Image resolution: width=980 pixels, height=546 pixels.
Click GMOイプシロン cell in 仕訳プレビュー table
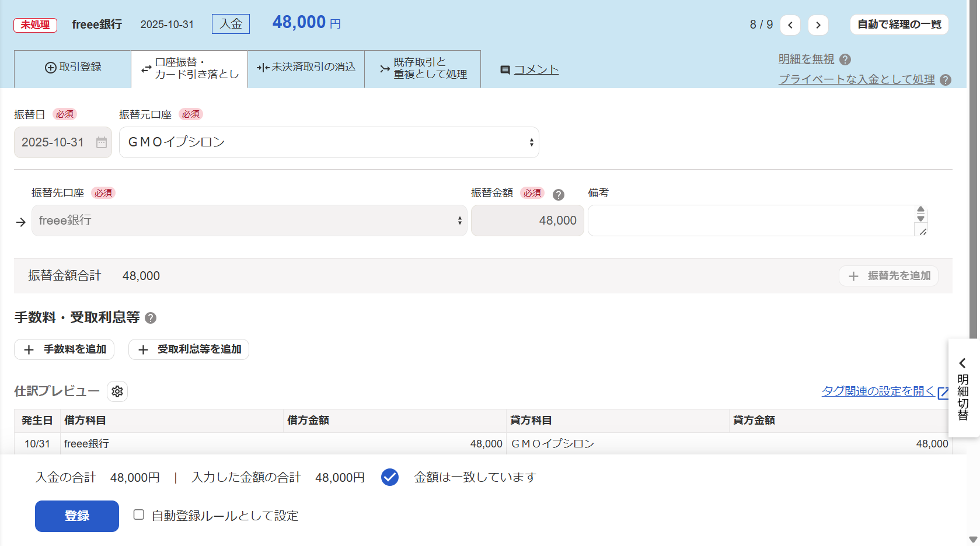coord(618,444)
